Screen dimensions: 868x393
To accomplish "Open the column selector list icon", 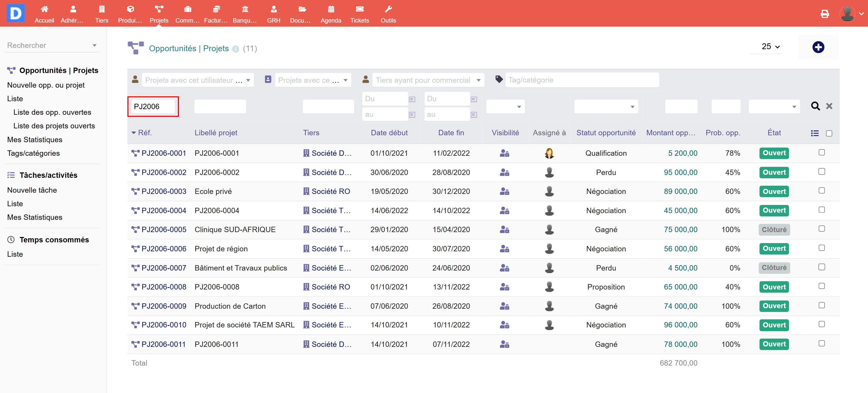I will coord(815,133).
